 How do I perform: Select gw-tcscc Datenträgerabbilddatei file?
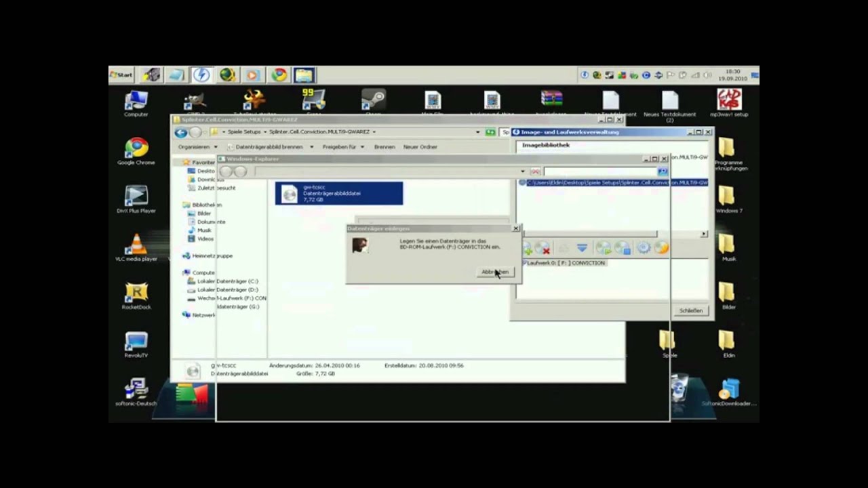pos(339,193)
